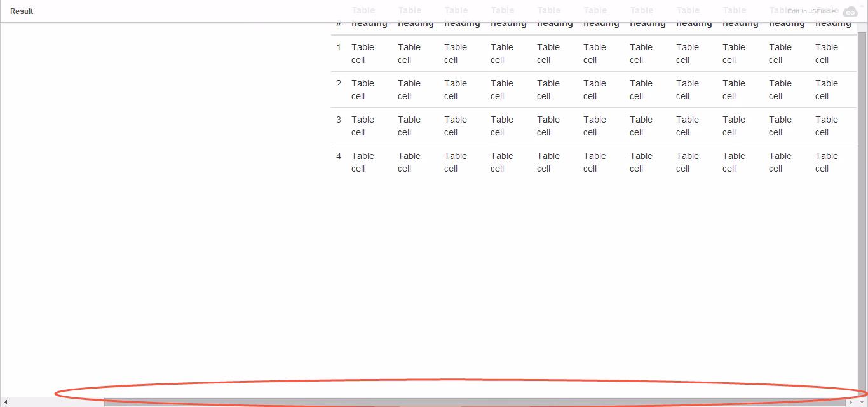Select row number 1 in the table
The image size is (868, 407).
[338, 47]
